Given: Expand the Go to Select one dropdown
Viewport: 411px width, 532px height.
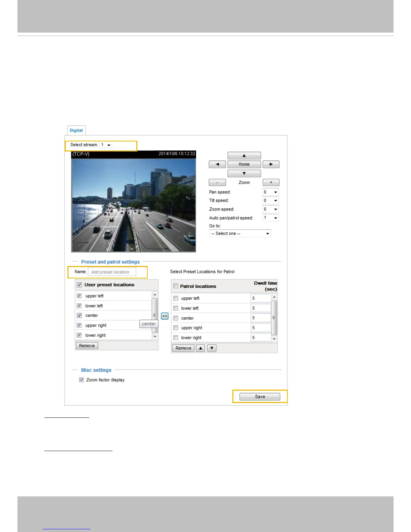Looking at the screenshot, I should [240, 233].
